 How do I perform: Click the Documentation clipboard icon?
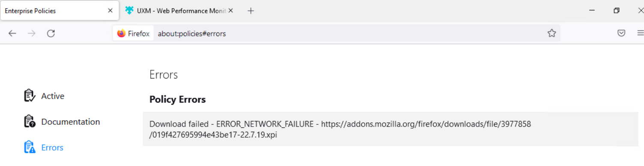[30, 121]
